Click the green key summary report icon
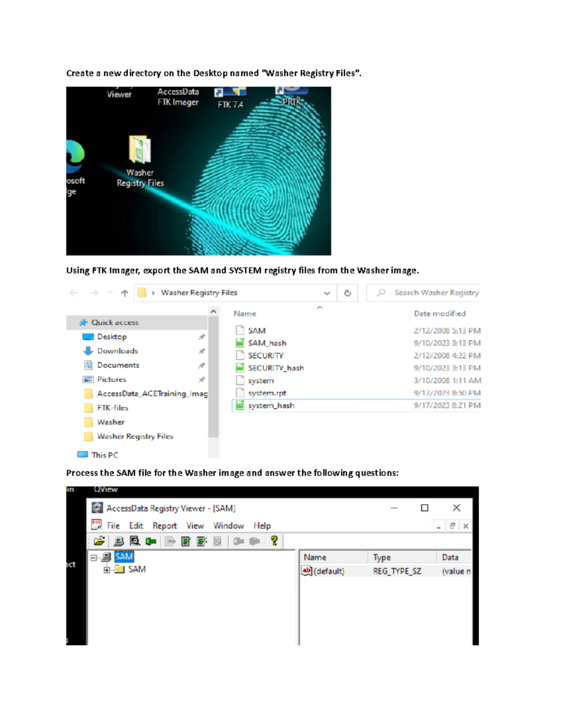 click(x=150, y=540)
